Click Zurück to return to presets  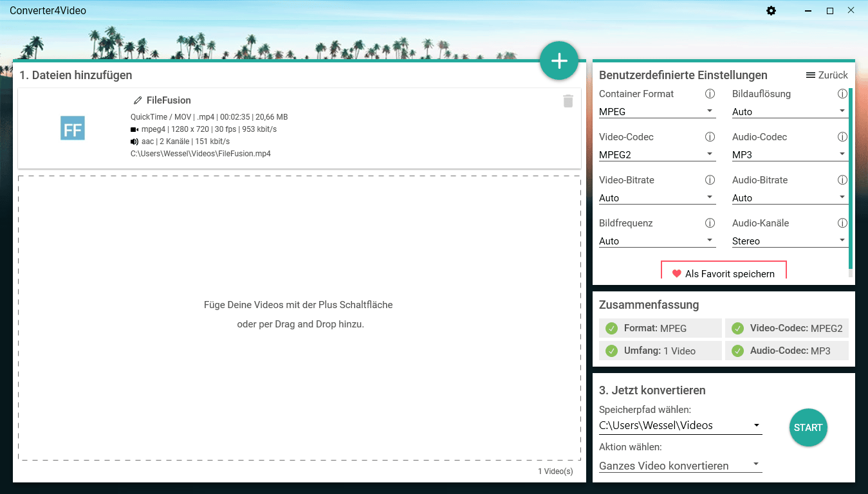pyautogui.click(x=827, y=75)
